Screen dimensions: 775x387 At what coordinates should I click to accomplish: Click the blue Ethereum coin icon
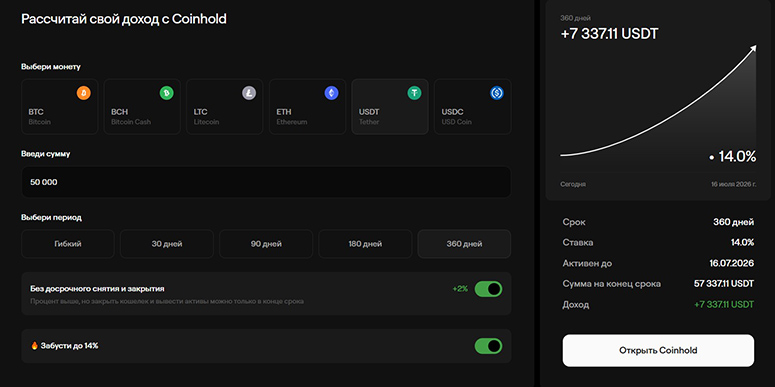[332, 92]
